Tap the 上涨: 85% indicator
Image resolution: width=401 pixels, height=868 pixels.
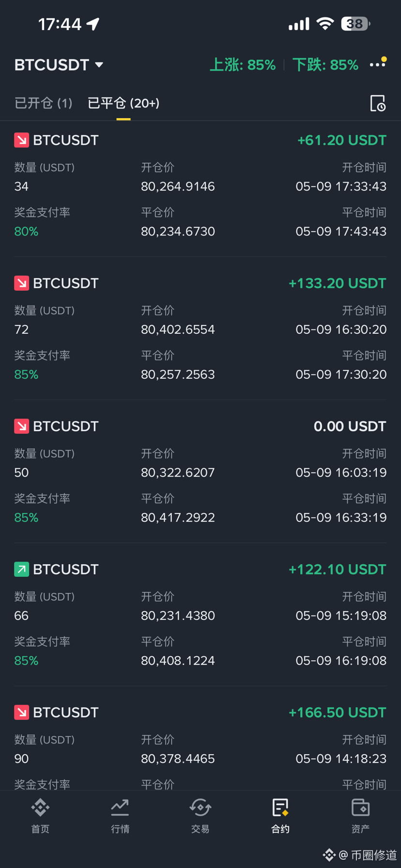click(x=243, y=65)
